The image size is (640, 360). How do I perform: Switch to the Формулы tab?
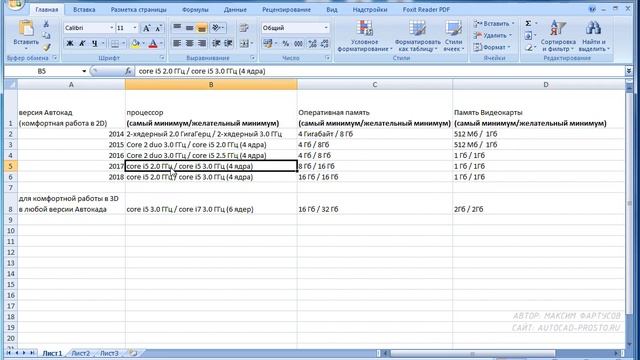click(195, 9)
